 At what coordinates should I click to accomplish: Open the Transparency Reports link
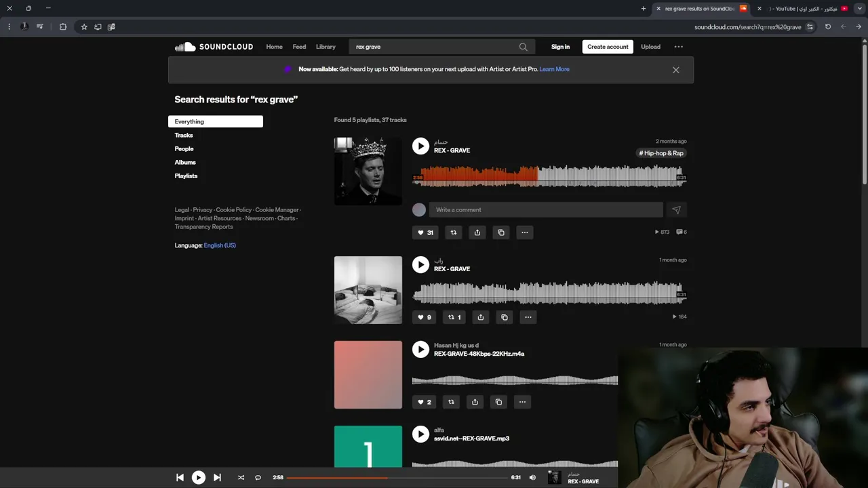(203, 226)
